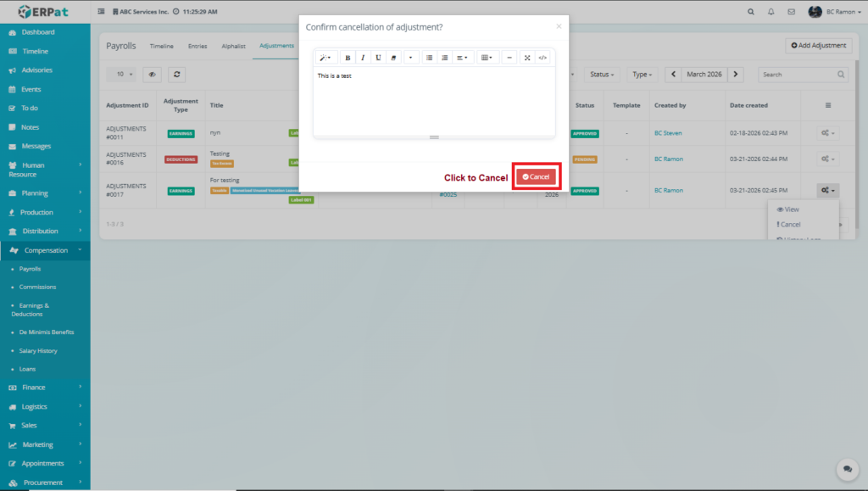Click in the editor text area
The image size is (868, 491).
(434, 101)
